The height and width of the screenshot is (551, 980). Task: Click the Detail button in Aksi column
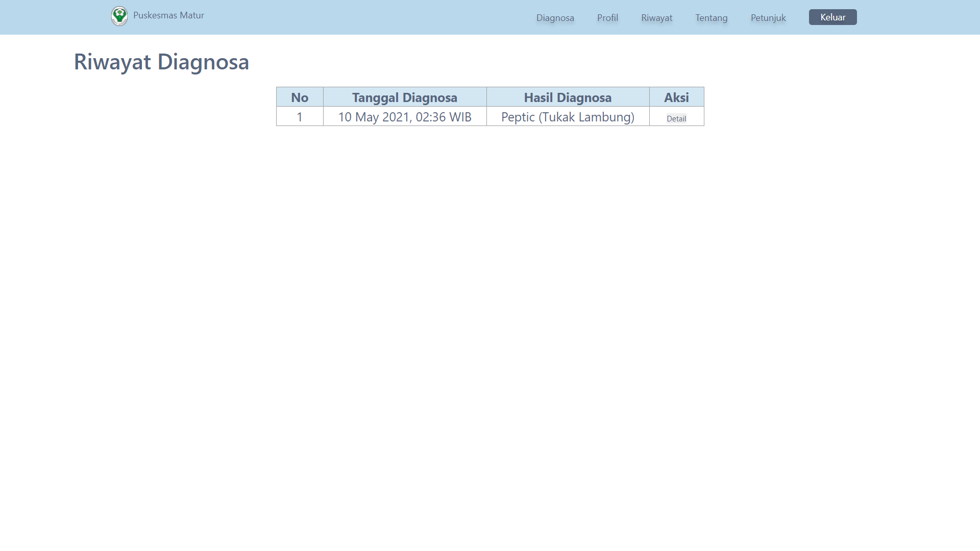[x=676, y=118]
